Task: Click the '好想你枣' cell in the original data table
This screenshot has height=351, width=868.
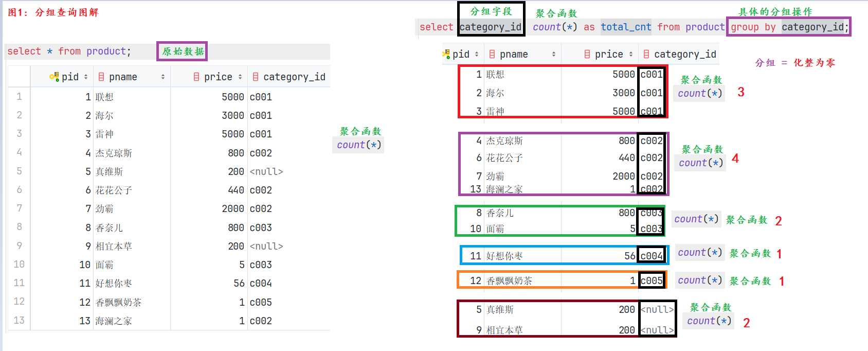Action: (114, 283)
